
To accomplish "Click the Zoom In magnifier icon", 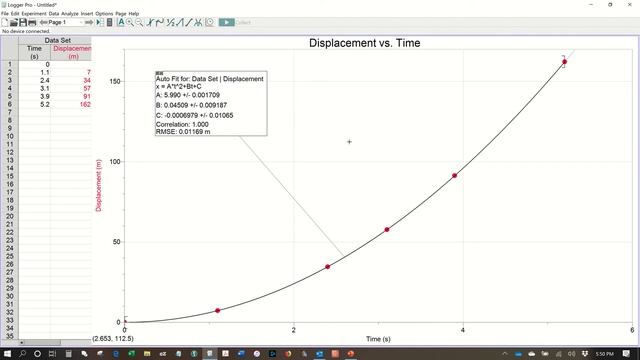I will click(x=130, y=22).
